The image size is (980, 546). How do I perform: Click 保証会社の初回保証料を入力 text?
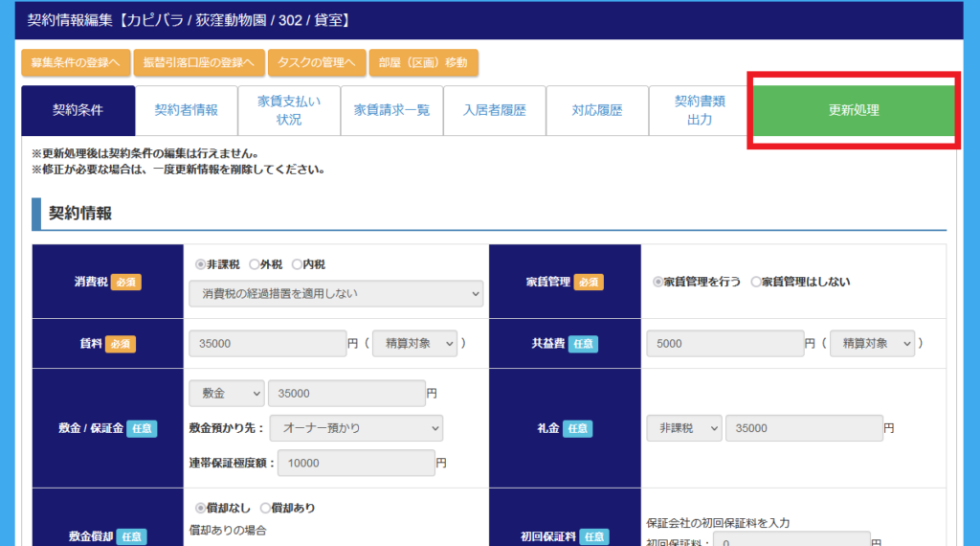click(718, 523)
